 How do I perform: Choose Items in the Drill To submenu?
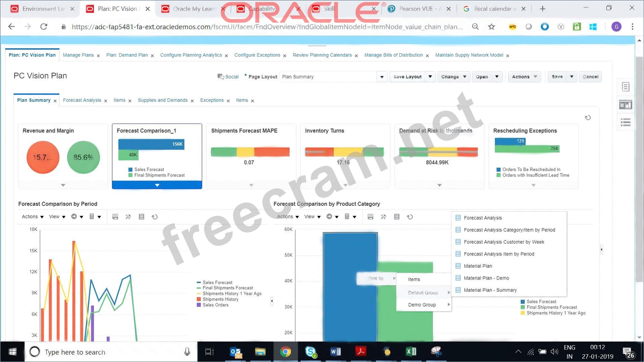[x=423, y=279]
